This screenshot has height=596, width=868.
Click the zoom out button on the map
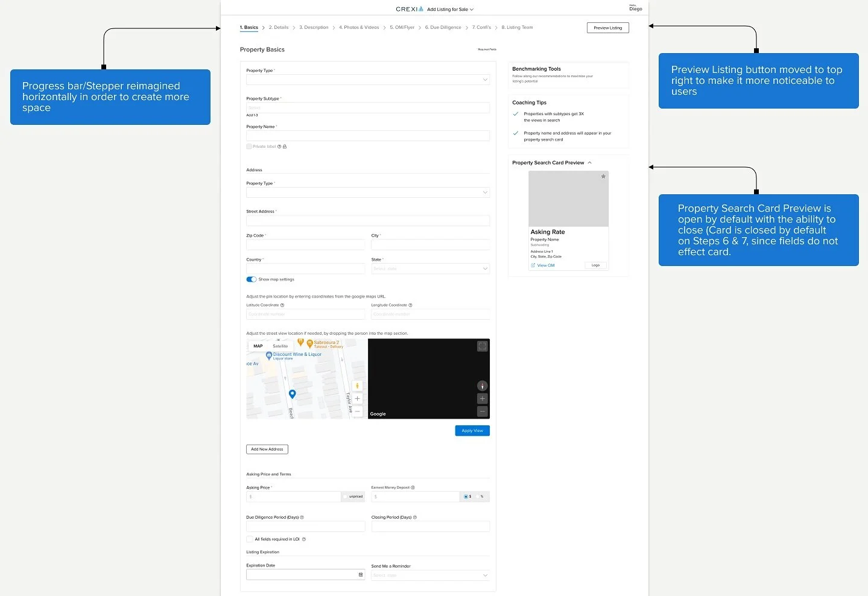click(357, 411)
